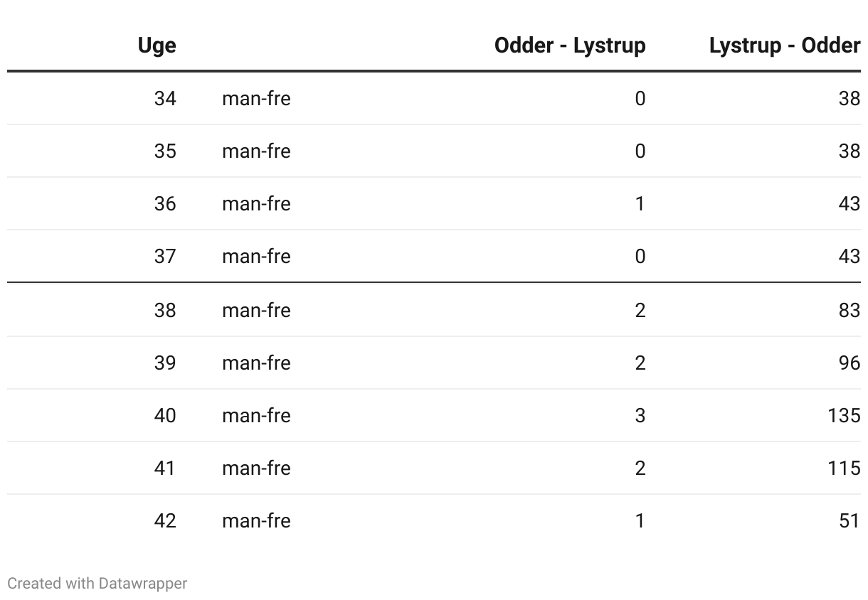
Task: Click week number 36 cell
Action: tap(164, 203)
